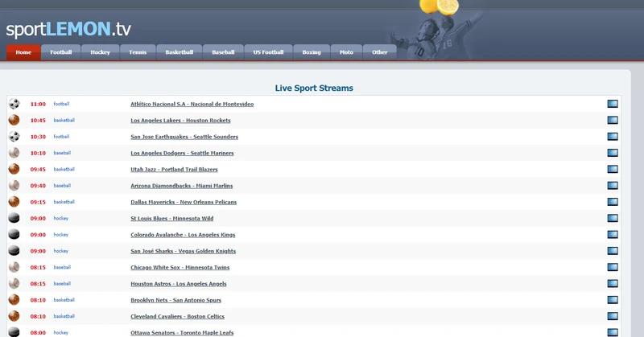Go to the Moto tab
The width and height of the screenshot is (644, 337).
coord(346,52)
